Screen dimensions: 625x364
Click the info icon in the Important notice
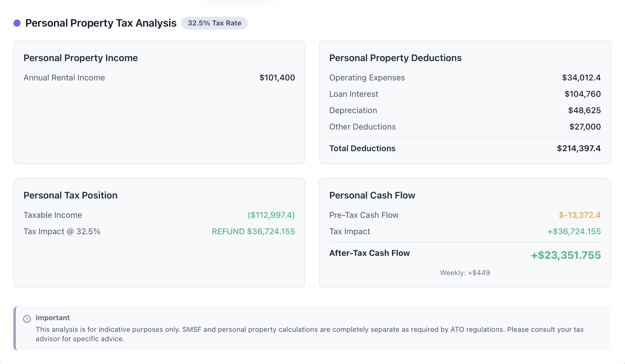click(x=27, y=319)
